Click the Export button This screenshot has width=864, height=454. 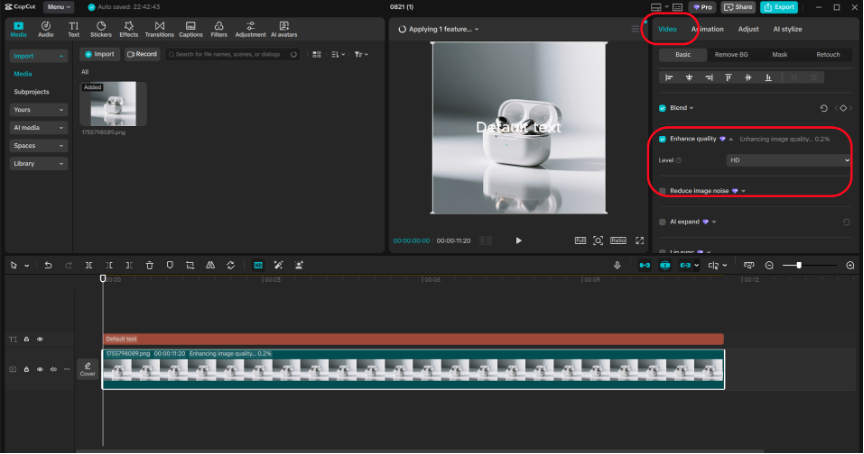click(x=779, y=7)
